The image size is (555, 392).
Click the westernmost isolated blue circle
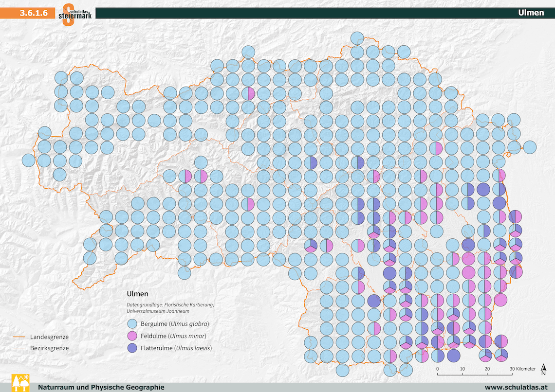point(28,160)
